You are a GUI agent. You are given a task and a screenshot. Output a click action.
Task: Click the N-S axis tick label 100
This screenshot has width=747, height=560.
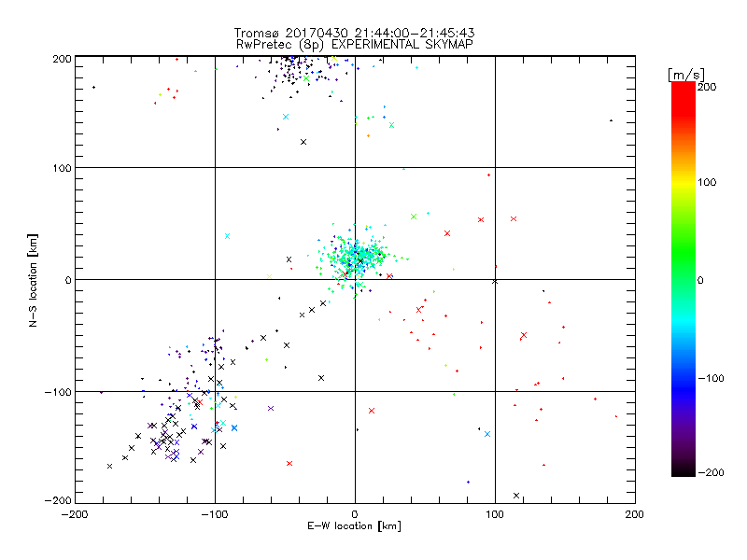pyautogui.click(x=62, y=168)
